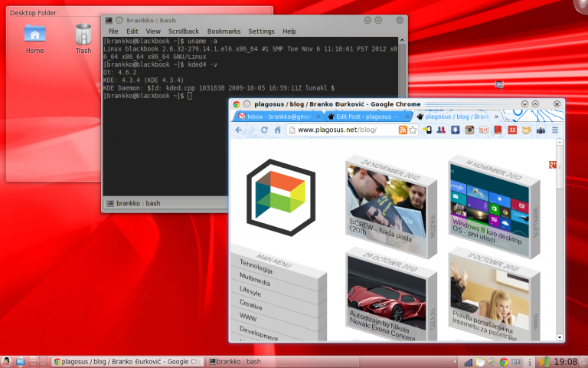
Task: Click the red '11' counter extension icon
Action: [512, 130]
